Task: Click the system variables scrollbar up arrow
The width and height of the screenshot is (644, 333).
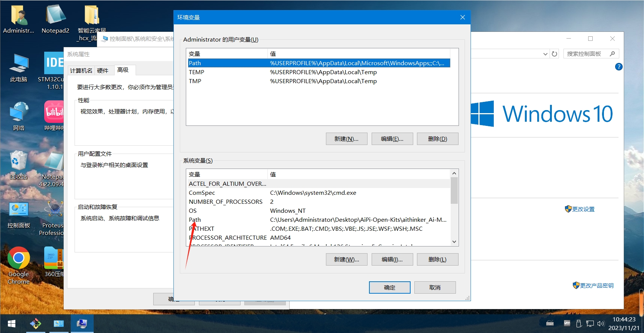Action: coord(454,173)
